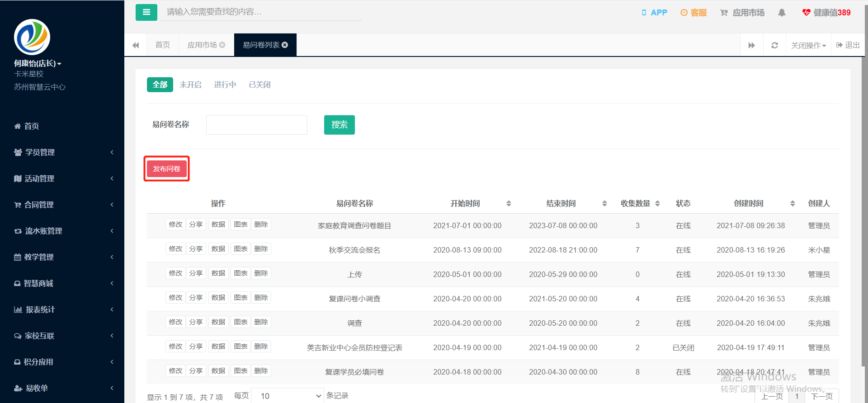Screen dimensions: 868x403
Task: Select pagination page 1
Action: tap(797, 396)
